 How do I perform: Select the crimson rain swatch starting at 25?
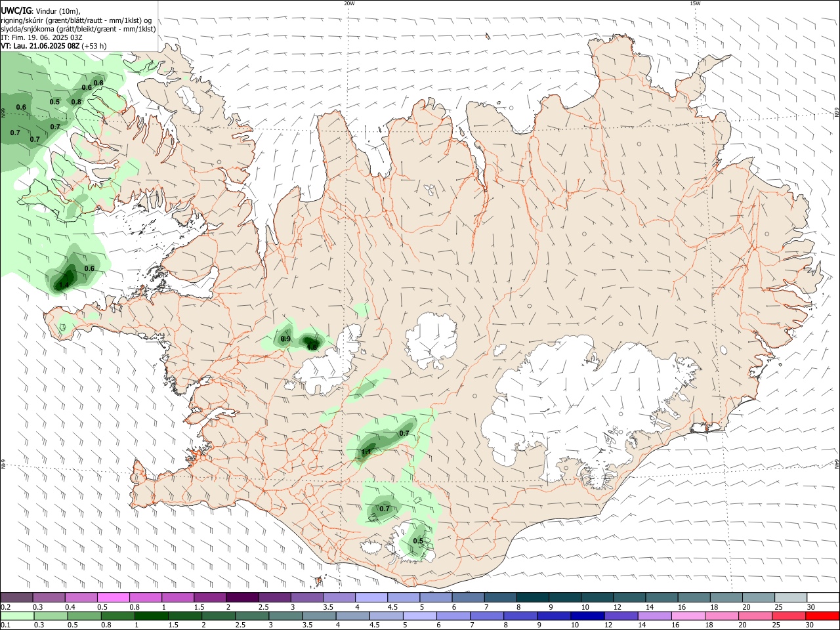click(x=788, y=616)
